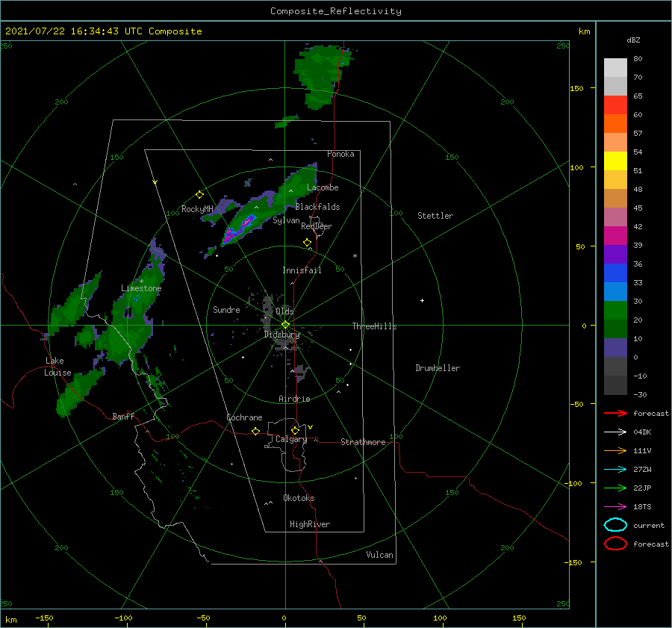The width and height of the screenshot is (672, 628).
Task: Click the Drumheller label
Action: pyautogui.click(x=438, y=368)
